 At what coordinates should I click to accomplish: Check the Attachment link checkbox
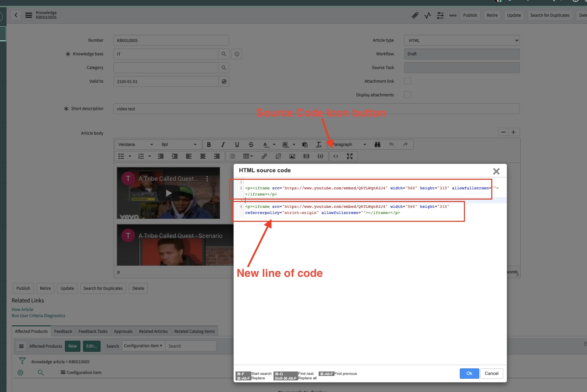coord(407,81)
